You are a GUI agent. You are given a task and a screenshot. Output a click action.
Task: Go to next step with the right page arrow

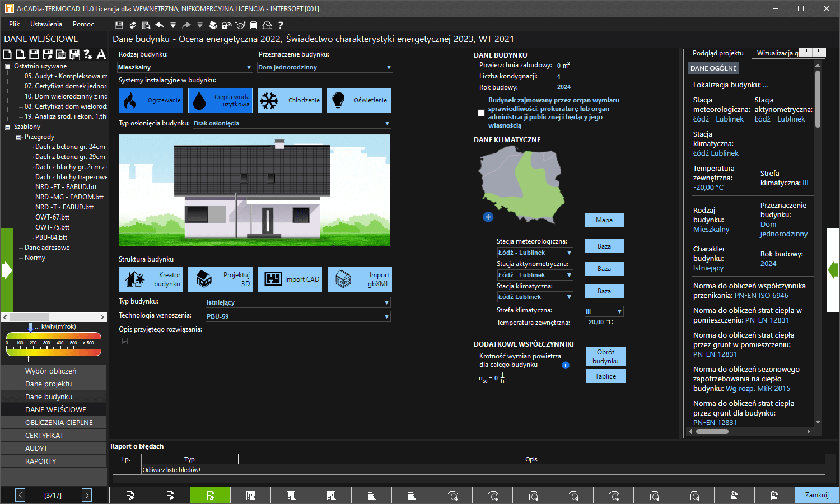87,495
